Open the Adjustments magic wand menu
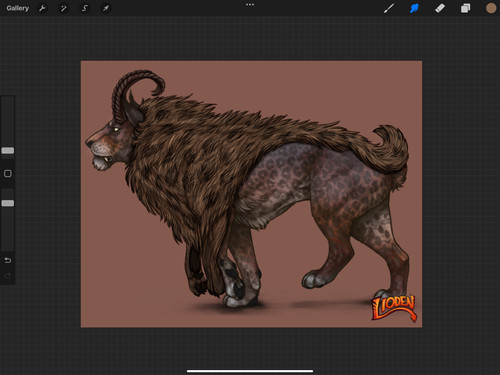This screenshot has height=375, width=500. pos(63,8)
